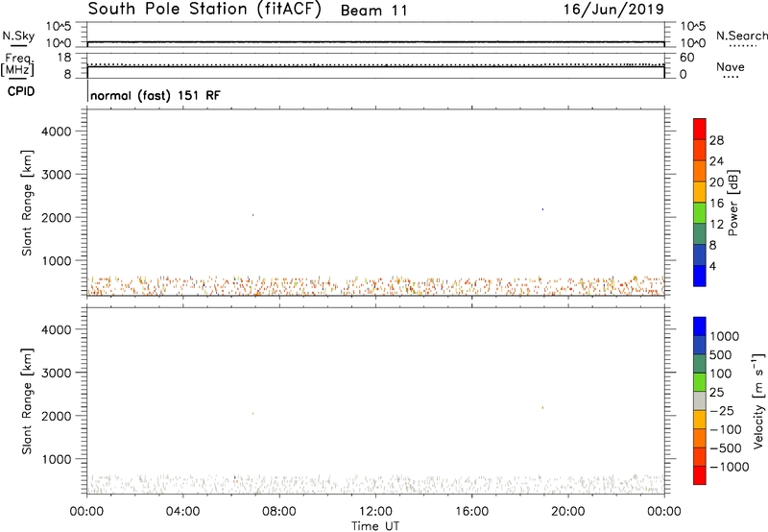This screenshot has height=532, width=768.
Task: Click the '12:00' time tick label
Action: 375,512
